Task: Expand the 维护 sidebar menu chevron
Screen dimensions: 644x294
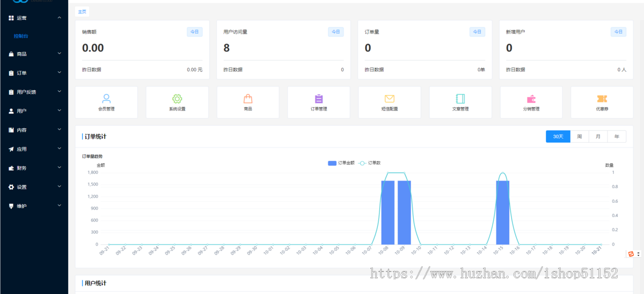Action: coord(59,205)
